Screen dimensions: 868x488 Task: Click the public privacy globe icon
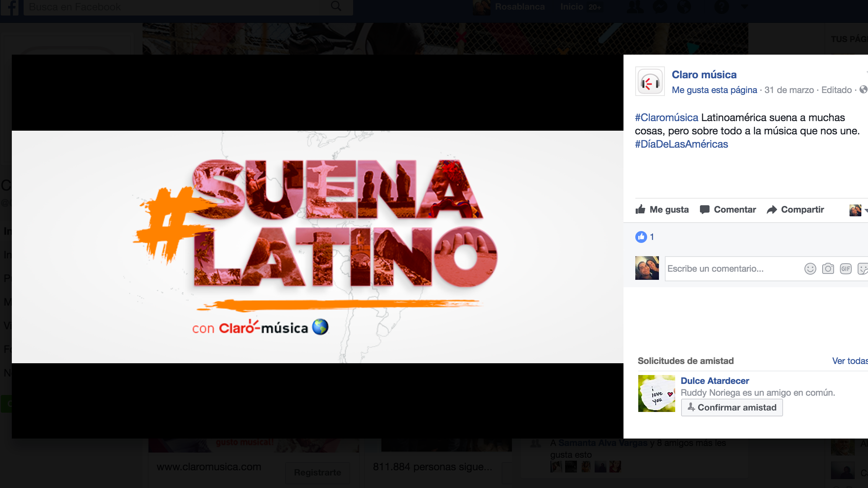864,90
